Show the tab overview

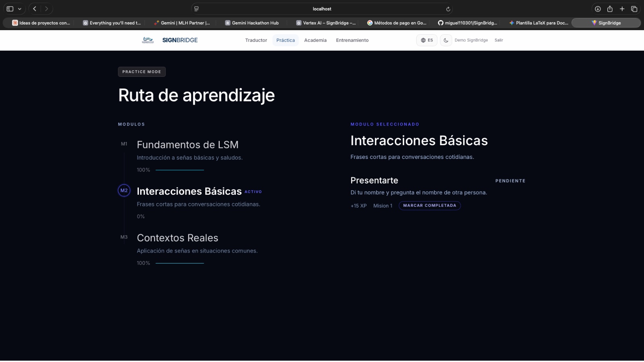tap(634, 9)
